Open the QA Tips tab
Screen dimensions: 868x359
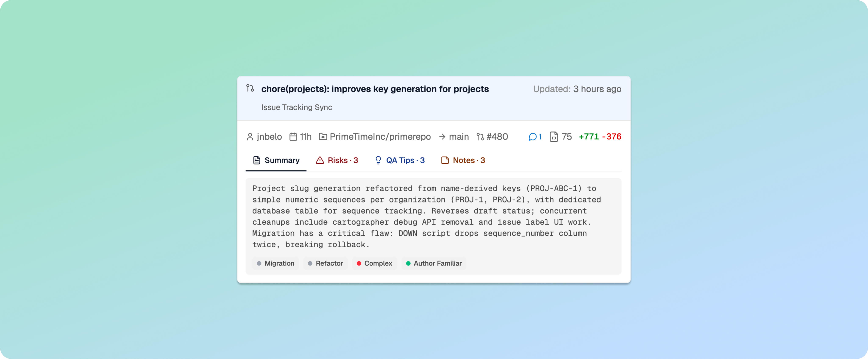pyautogui.click(x=400, y=160)
